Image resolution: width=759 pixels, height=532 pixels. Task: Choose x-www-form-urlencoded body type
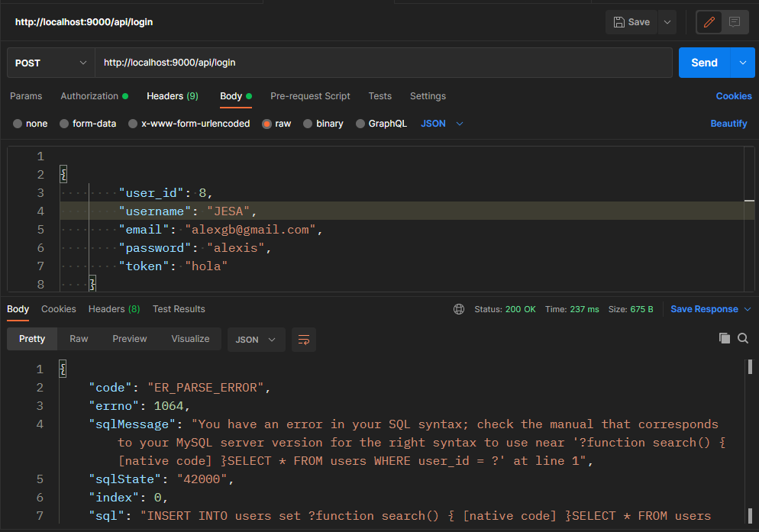[133, 124]
